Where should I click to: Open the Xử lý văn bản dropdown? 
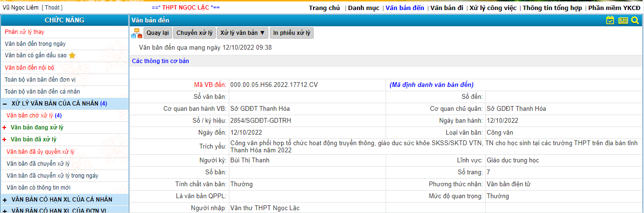point(242,33)
